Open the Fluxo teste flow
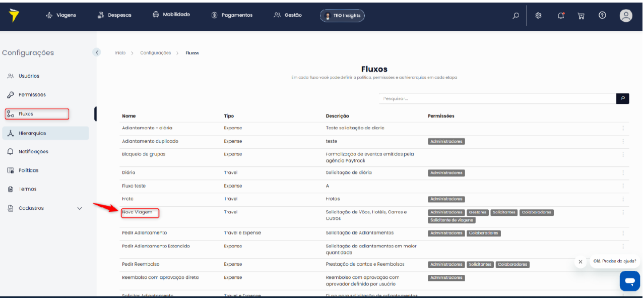The height and width of the screenshot is (298, 644). [x=134, y=186]
